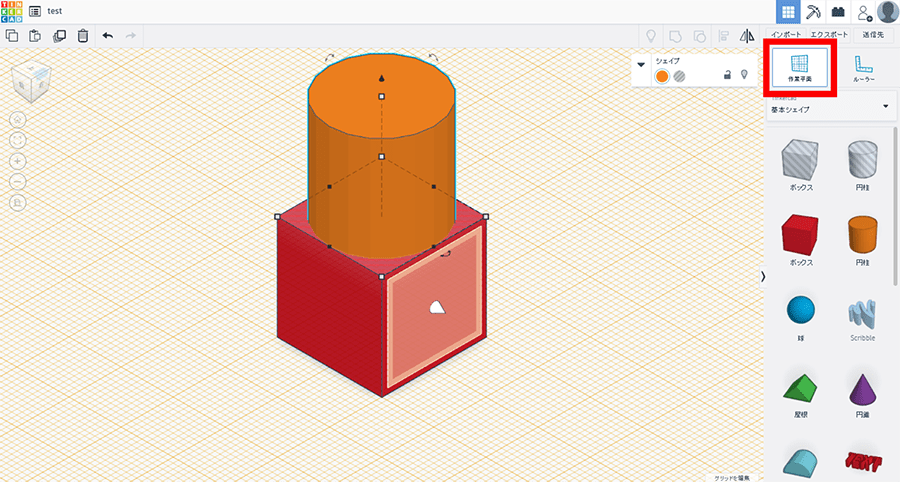The image size is (900, 482).
Task: Click the white arrow on the box face
Action: [437, 308]
